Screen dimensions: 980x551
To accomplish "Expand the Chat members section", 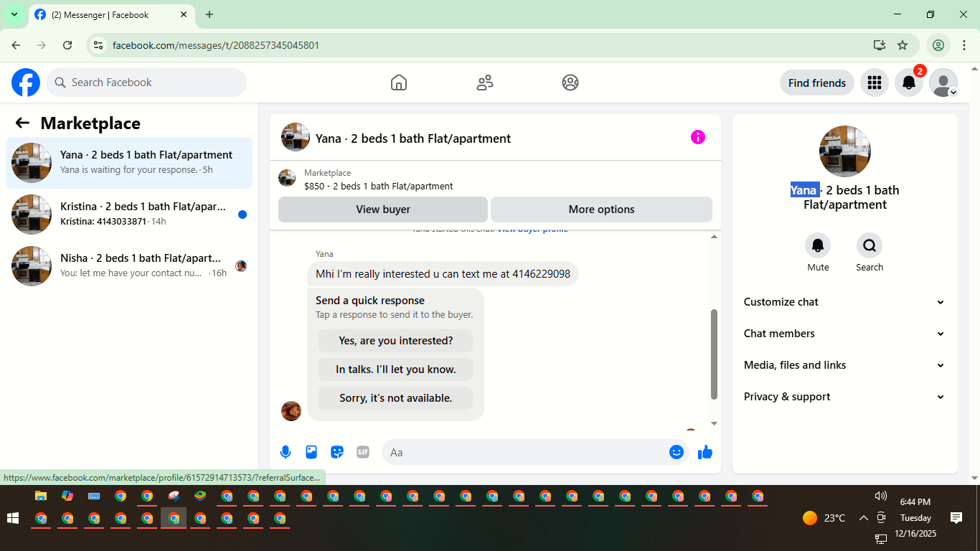I will pos(844,334).
